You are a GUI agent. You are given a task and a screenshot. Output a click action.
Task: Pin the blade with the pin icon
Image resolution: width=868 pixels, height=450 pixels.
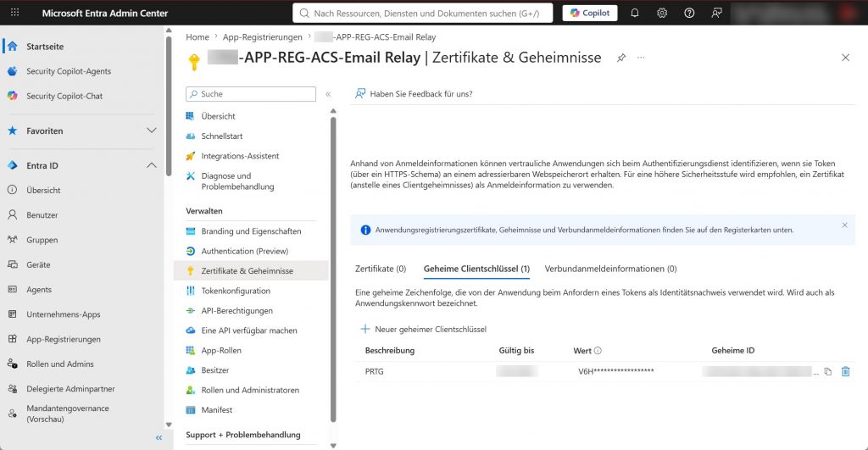tap(621, 58)
